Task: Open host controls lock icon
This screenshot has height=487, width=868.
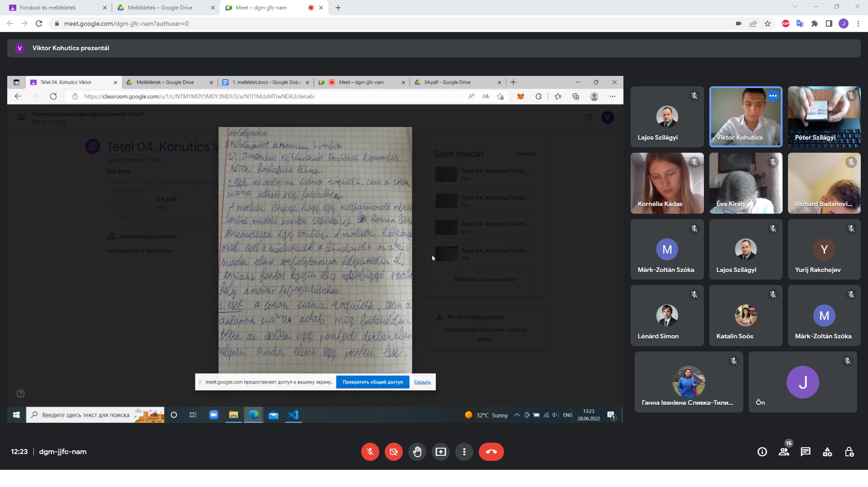Action: click(x=849, y=452)
